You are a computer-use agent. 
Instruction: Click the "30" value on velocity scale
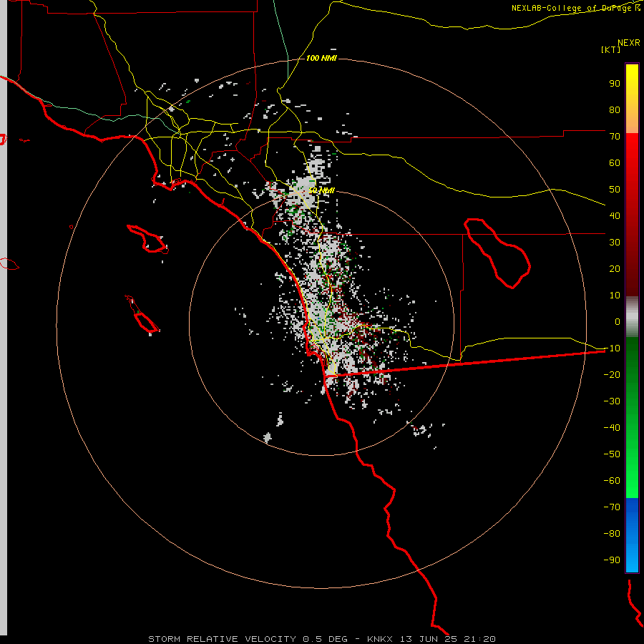coord(615,243)
